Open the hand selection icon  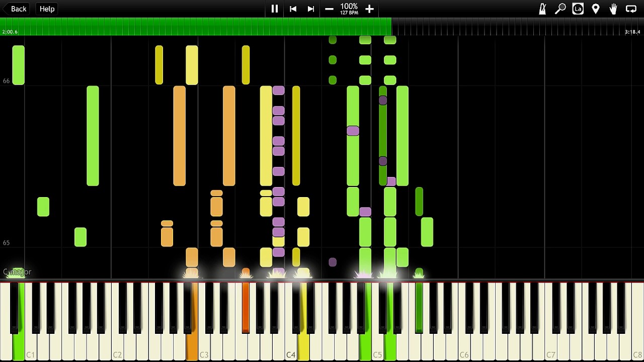coord(613,9)
